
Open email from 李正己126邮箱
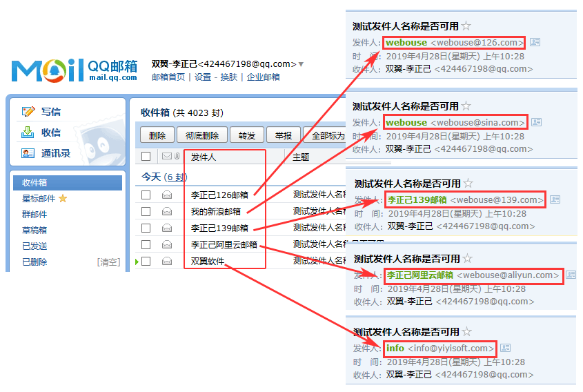(x=219, y=195)
